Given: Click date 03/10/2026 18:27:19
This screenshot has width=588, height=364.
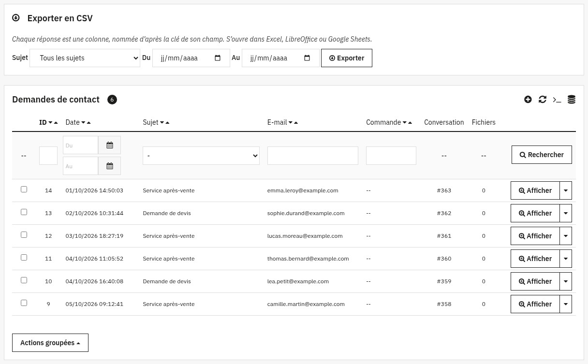Looking at the screenshot, I should (x=94, y=236).
